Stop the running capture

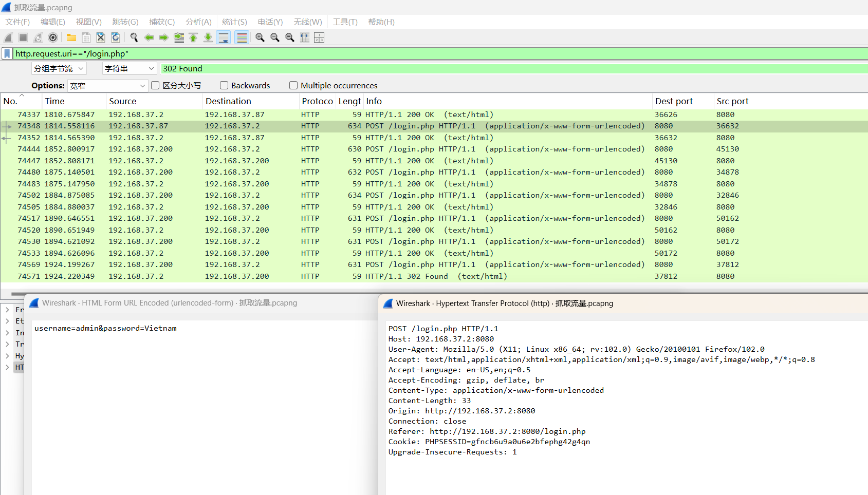click(x=23, y=37)
